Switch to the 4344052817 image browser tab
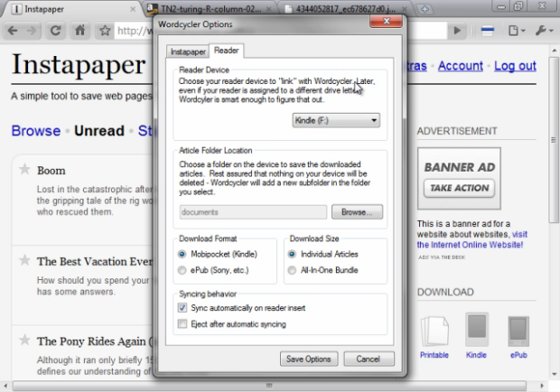The height and width of the screenshot is (392, 560). point(345,9)
